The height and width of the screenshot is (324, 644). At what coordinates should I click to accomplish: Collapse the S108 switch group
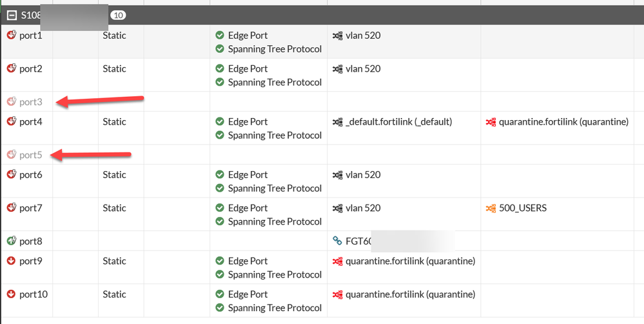(12, 15)
